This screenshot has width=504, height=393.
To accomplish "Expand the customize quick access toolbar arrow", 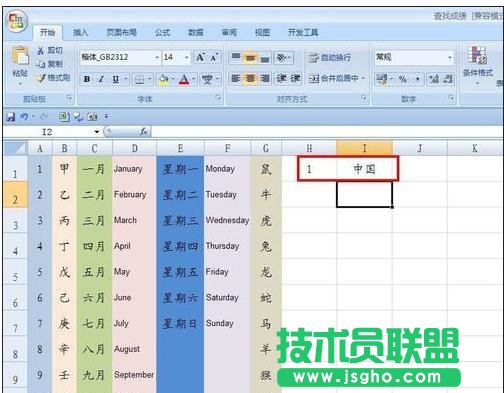I will point(106,117).
